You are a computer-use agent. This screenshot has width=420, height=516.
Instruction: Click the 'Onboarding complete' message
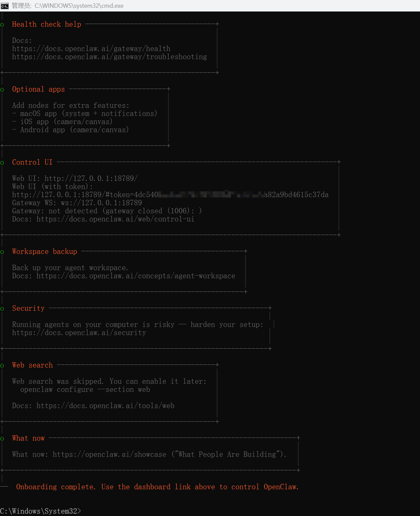[x=158, y=487]
